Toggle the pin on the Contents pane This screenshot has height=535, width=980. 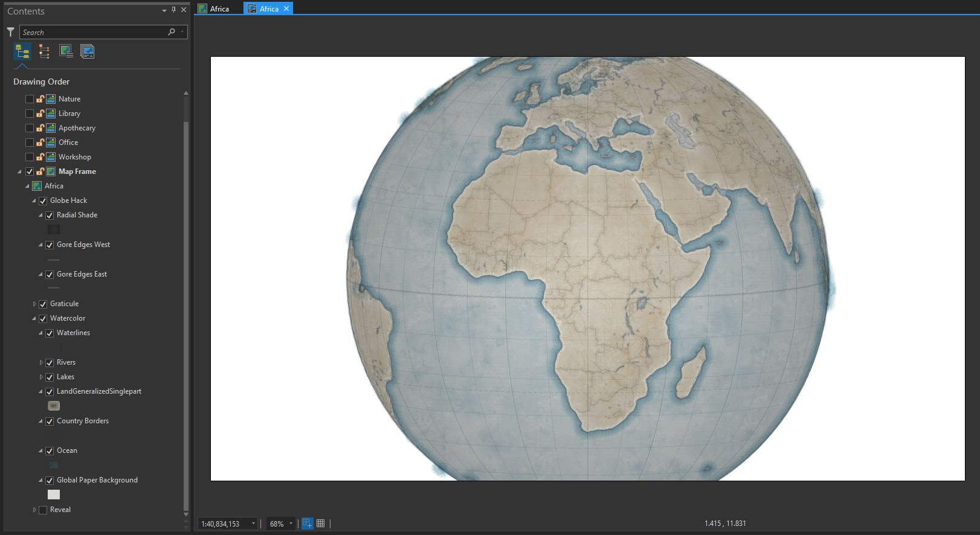pyautogui.click(x=174, y=10)
